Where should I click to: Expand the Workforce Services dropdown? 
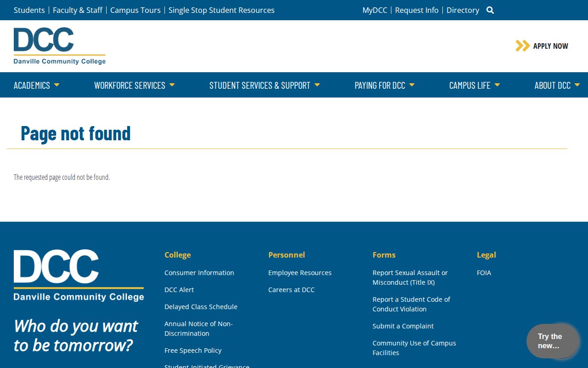coord(134,85)
